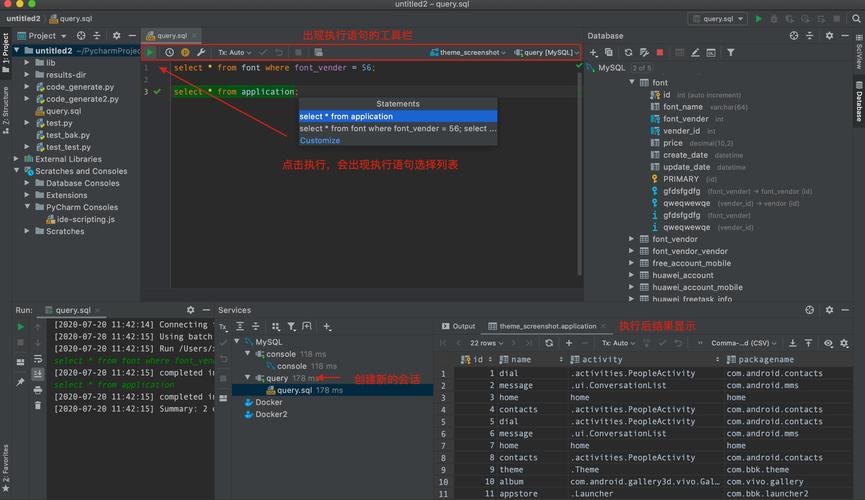Viewport: 865px width, 500px height.
Task: Open Project panel settings gear
Action: [116, 35]
